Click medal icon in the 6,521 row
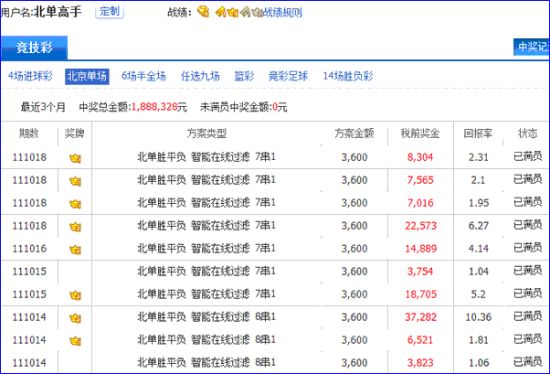The height and width of the screenshot is (374, 550). [75, 341]
